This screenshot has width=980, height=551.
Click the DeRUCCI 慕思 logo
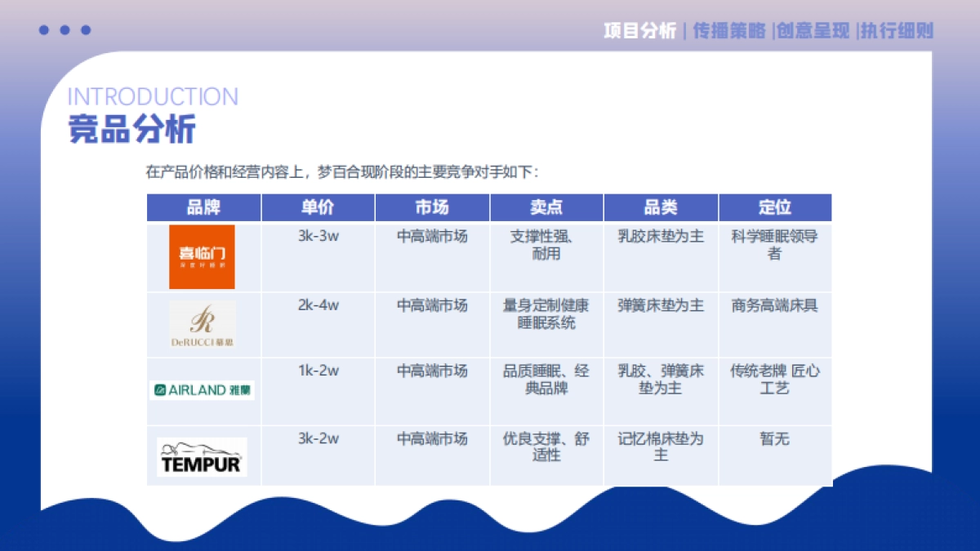point(203,324)
